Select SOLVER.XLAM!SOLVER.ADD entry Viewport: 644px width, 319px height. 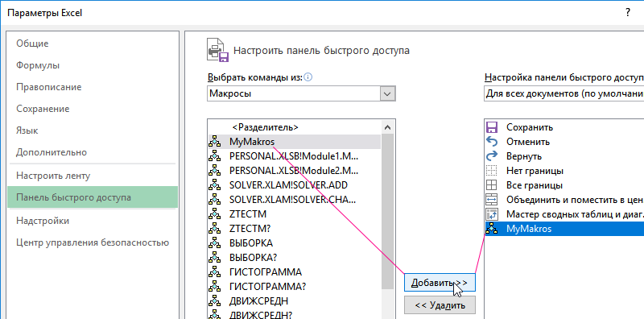point(288,185)
